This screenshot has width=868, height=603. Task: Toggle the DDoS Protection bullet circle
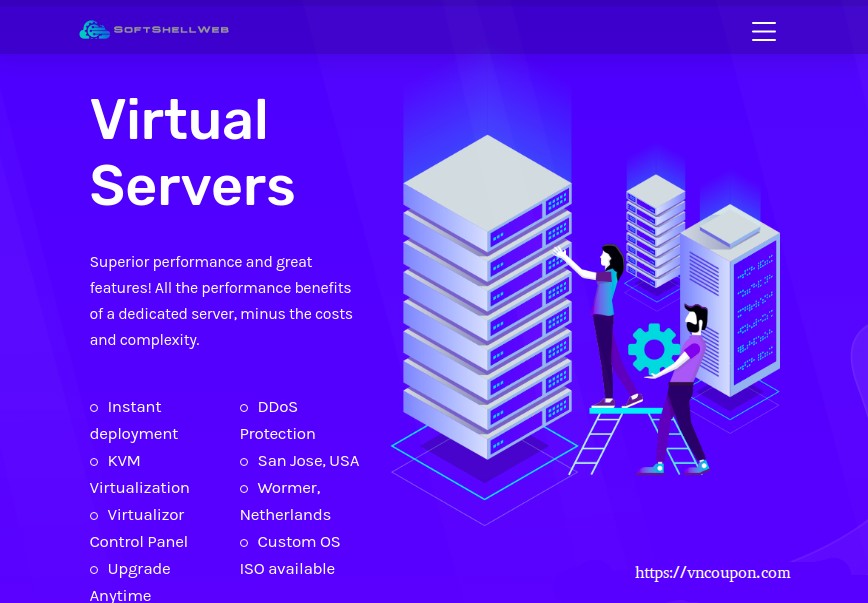pyautogui.click(x=245, y=407)
